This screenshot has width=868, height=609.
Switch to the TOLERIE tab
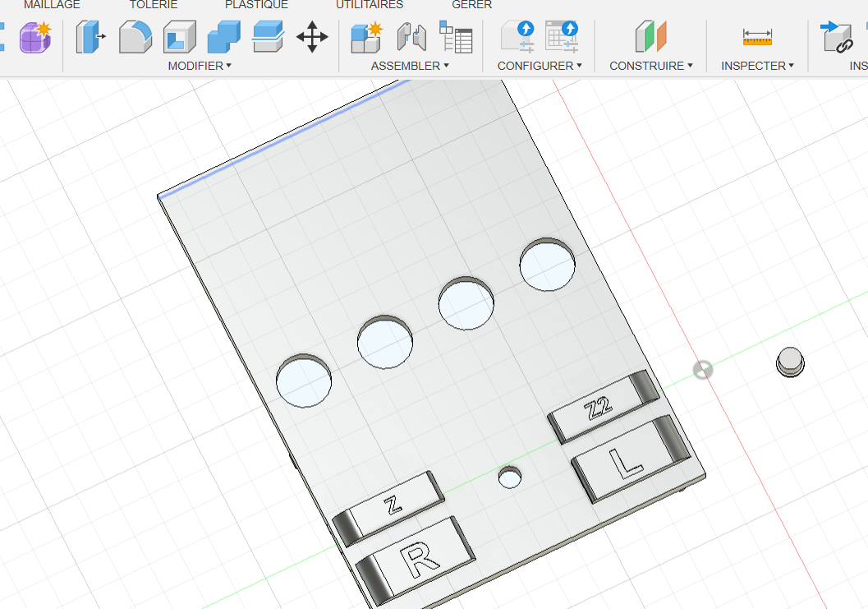[x=154, y=5]
